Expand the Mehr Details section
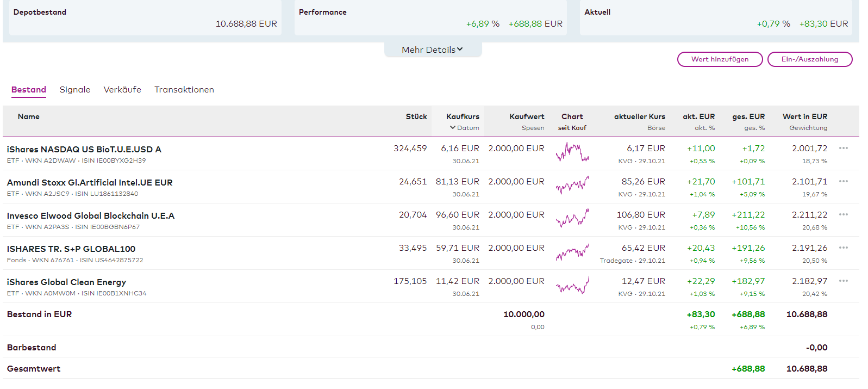Image resolution: width=868 pixels, height=389 pixels. [432, 50]
